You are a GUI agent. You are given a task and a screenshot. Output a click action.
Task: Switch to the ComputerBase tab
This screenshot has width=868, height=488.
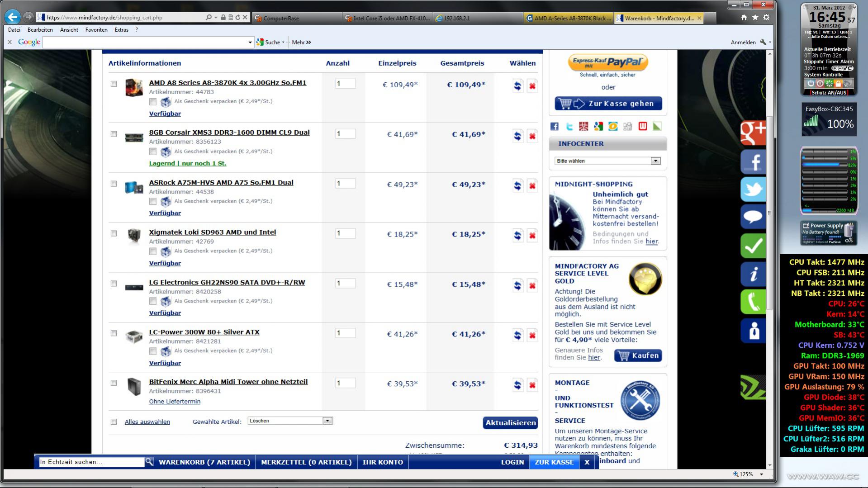click(x=296, y=18)
